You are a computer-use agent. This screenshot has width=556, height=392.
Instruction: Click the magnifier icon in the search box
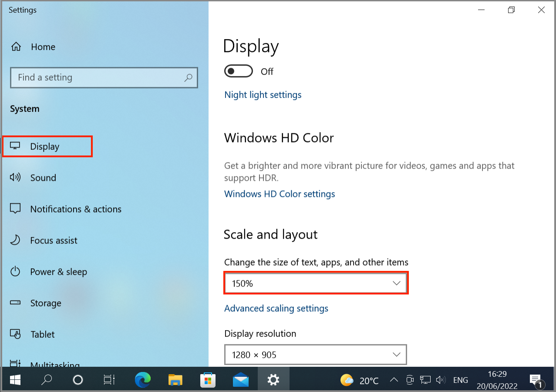pos(188,78)
